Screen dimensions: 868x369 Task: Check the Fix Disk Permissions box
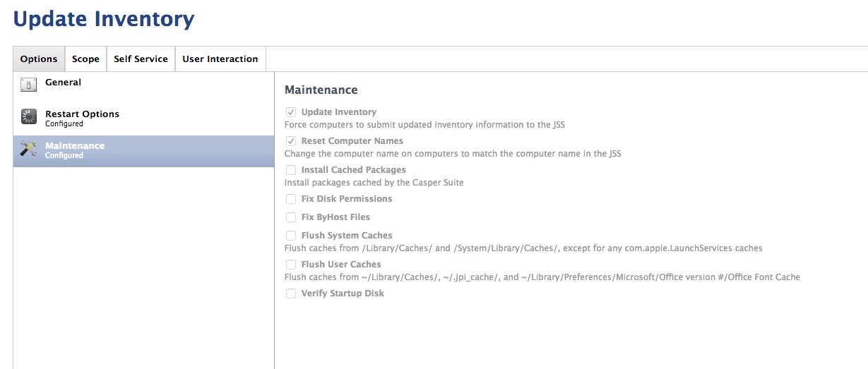[291, 199]
